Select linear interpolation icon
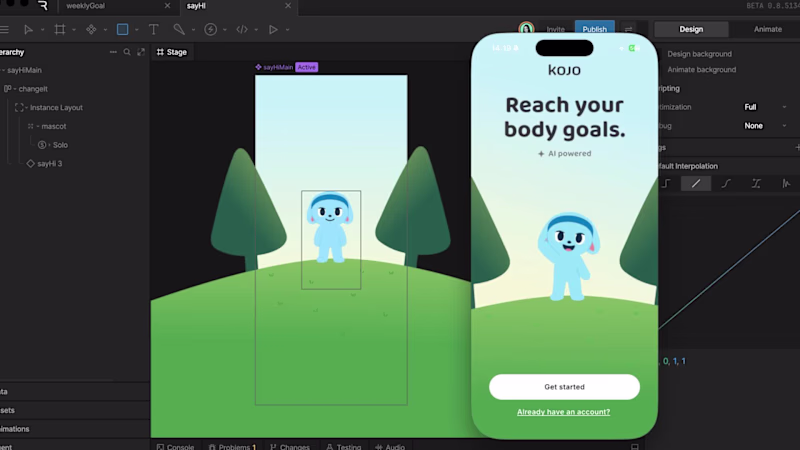800x450 pixels. pos(695,184)
